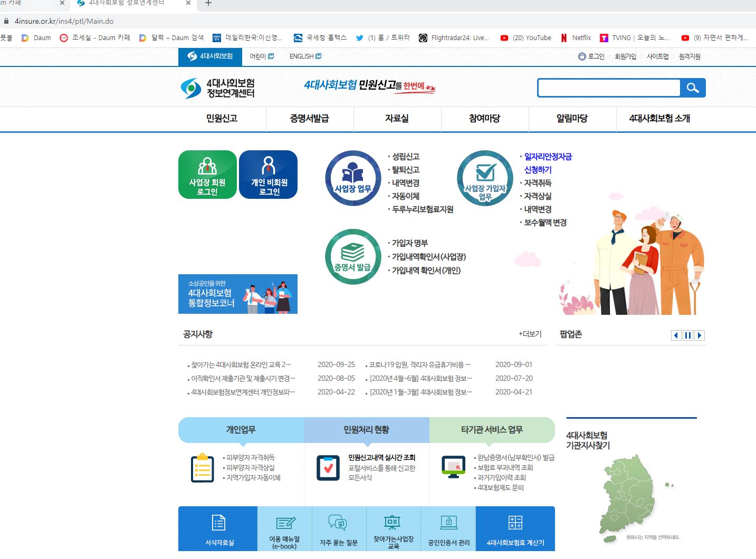Click the site search input field
The height and width of the screenshot is (559, 756).
(x=609, y=88)
